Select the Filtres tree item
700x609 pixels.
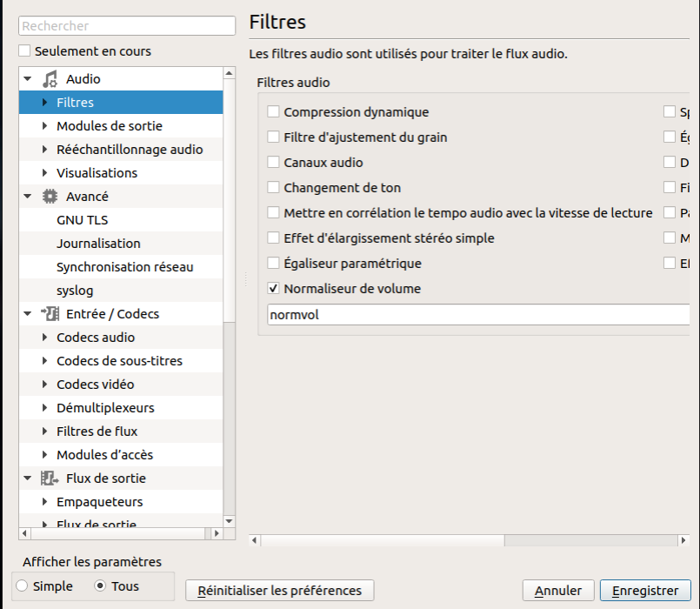(x=121, y=103)
